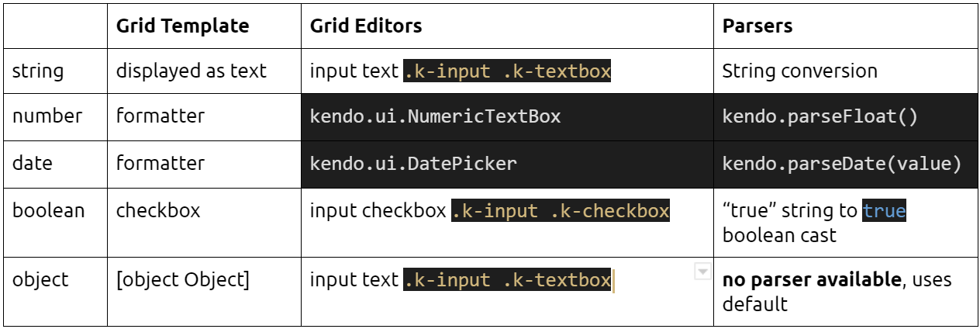Click the Parsers column header
The height and width of the screenshot is (329, 980).
pyautogui.click(x=757, y=26)
